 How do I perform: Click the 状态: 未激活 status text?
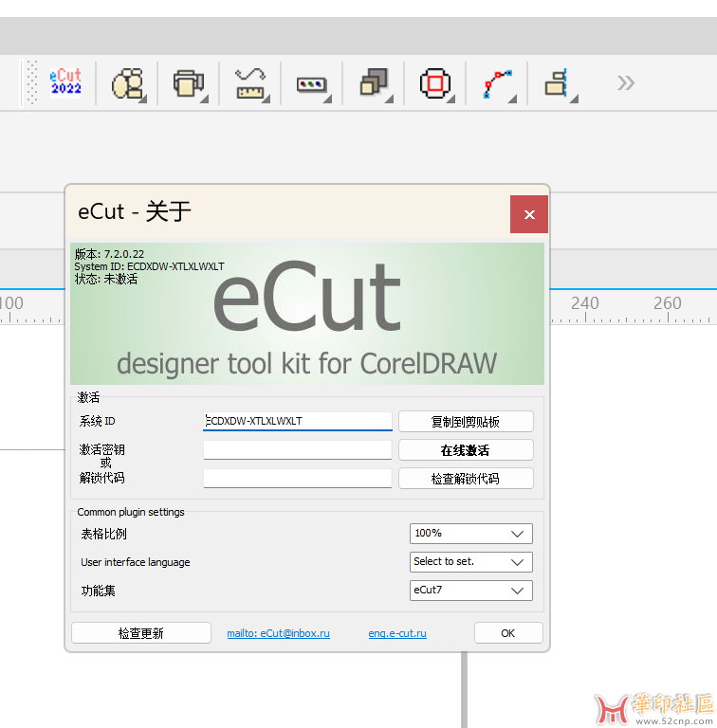(106, 279)
